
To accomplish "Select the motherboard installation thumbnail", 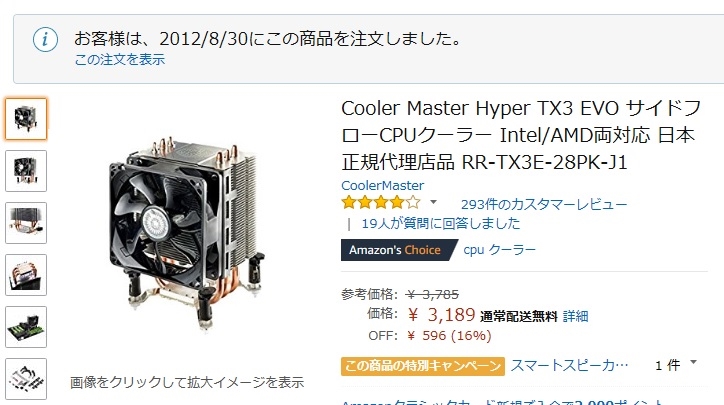I will click(x=26, y=327).
